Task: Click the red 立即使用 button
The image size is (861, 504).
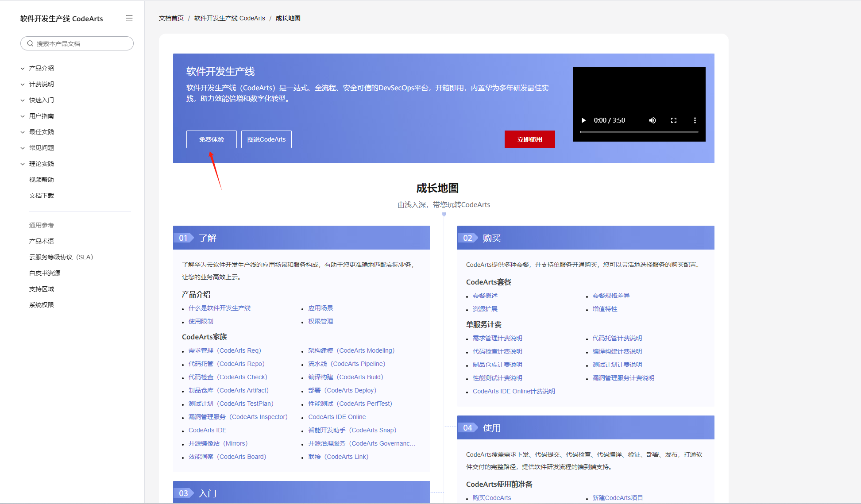Action: [529, 139]
